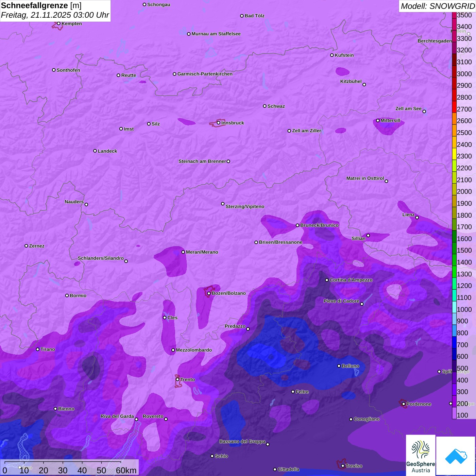The height and width of the screenshot is (476, 476).
Task: Click the Meran/Merano label
Action: 202,252
